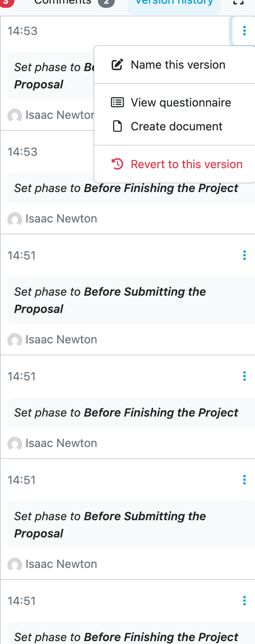Click Isaac Newton name under first 14:51 entry

[61, 340]
